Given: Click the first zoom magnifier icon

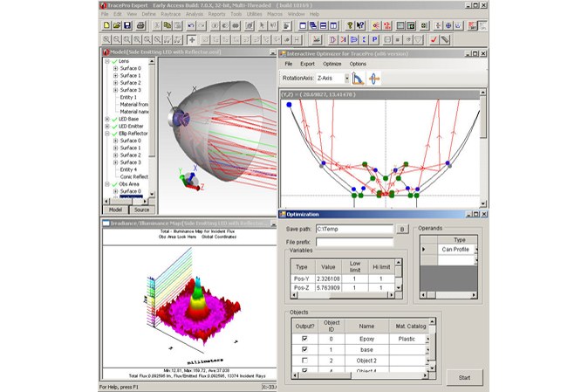Looking at the screenshot, I should (106, 39).
